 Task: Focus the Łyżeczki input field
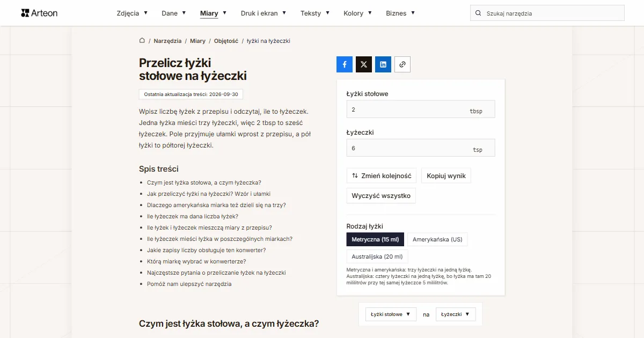tap(421, 148)
